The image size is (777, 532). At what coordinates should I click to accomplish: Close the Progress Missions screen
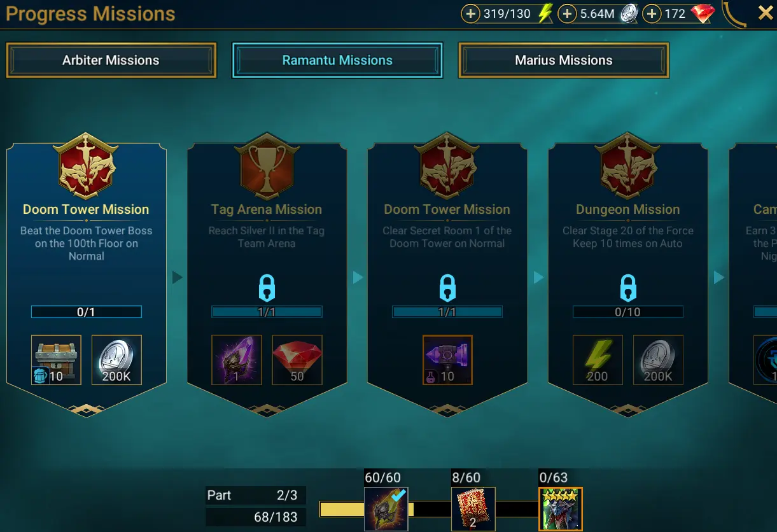[x=766, y=13]
